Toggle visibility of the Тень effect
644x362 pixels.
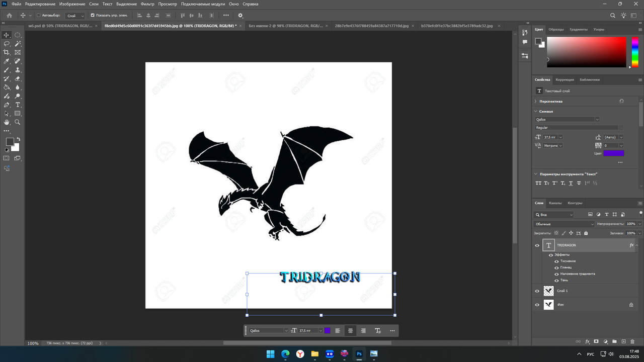556,280
